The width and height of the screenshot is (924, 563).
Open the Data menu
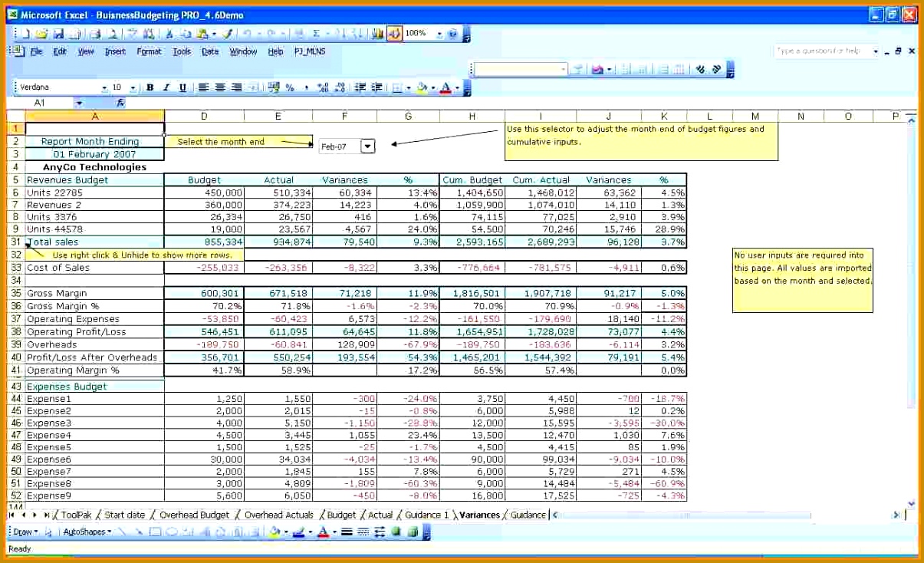point(210,51)
